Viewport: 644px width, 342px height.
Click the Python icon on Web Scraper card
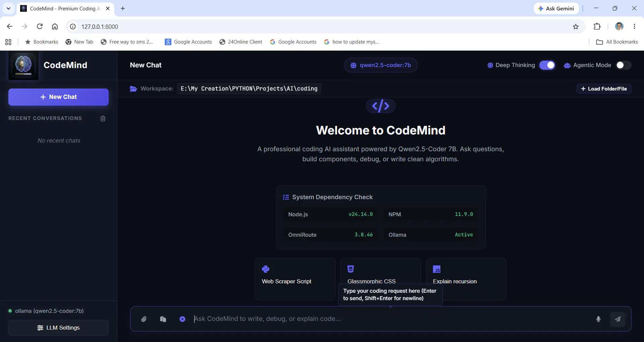(266, 269)
